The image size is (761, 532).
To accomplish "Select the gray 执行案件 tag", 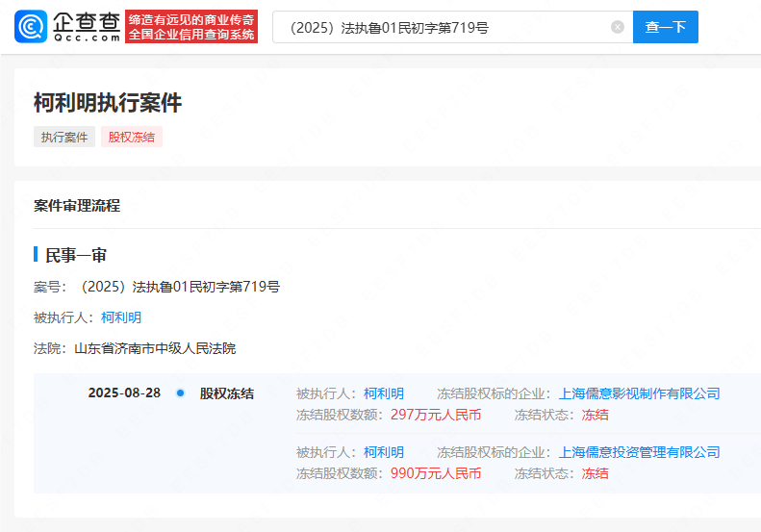I will pos(64,137).
